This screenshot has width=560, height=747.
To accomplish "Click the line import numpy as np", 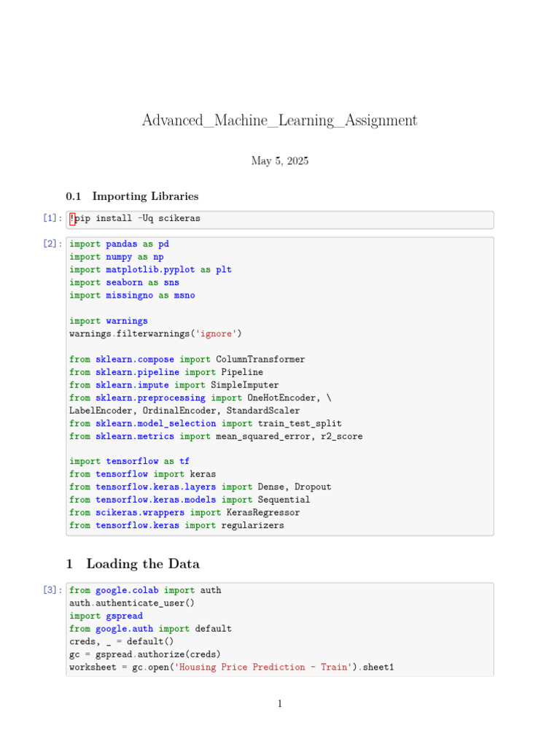I will [x=117, y=257].
